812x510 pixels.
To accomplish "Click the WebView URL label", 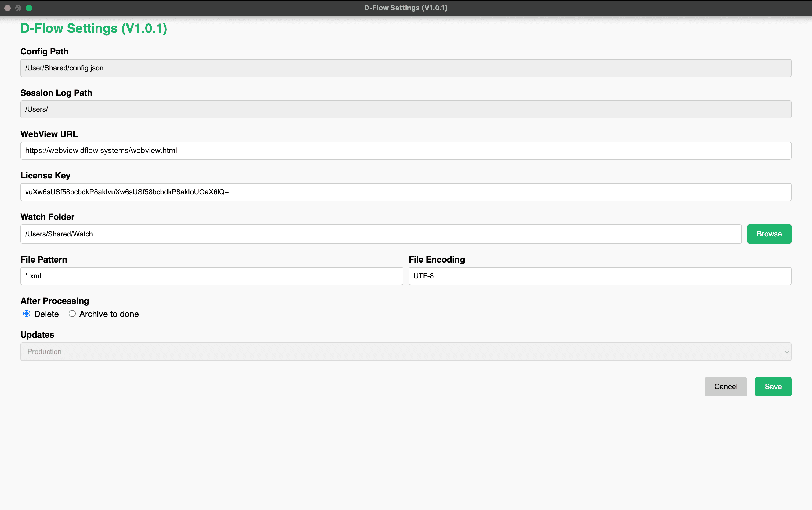I will coord(49,134).
